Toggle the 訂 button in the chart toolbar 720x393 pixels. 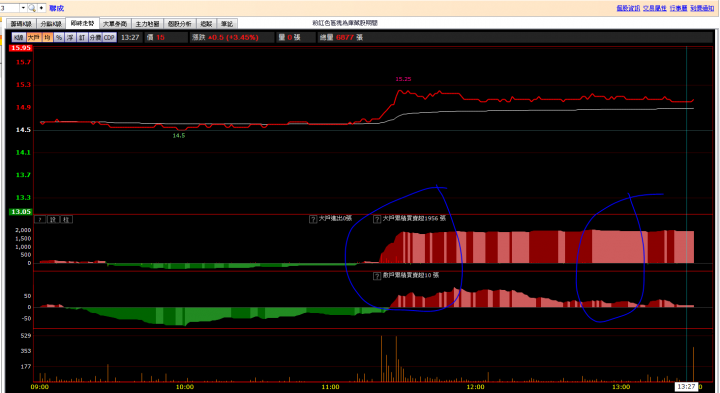click(82, 38)
